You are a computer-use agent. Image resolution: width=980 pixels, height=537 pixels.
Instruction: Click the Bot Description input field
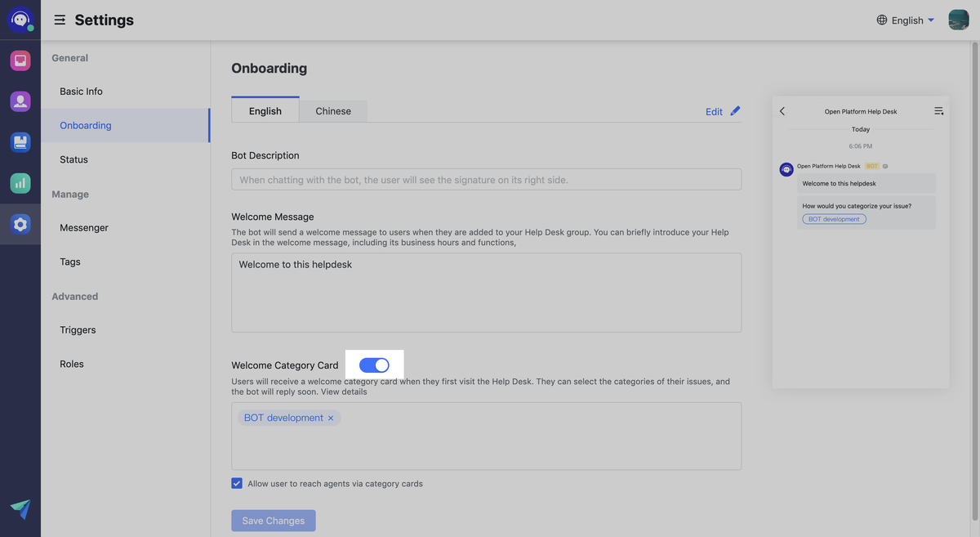[486, 179]
